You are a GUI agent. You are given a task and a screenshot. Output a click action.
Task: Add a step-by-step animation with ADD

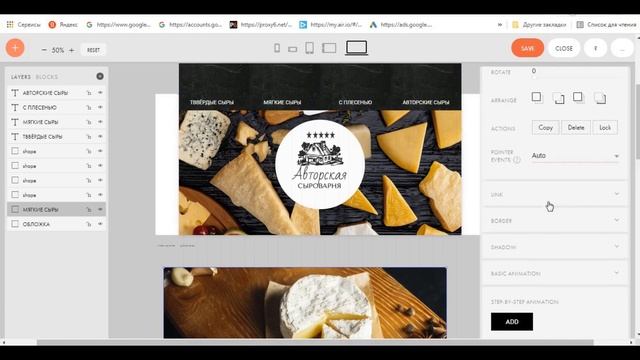click(512, 322)
